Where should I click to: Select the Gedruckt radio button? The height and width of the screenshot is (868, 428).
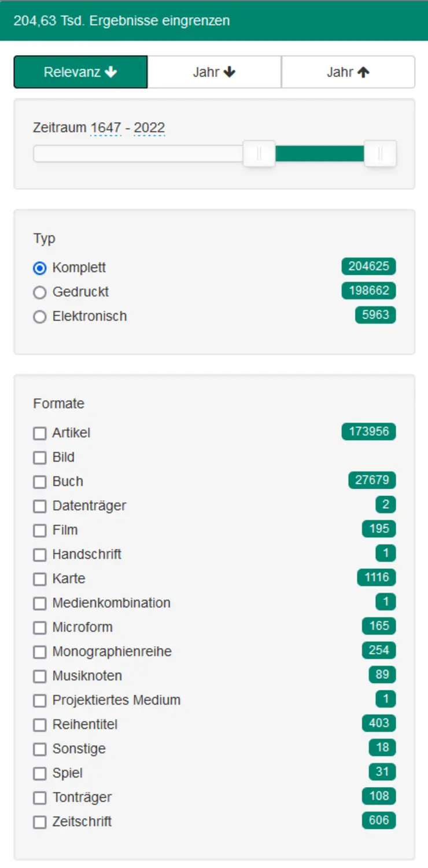pos(40,292)
